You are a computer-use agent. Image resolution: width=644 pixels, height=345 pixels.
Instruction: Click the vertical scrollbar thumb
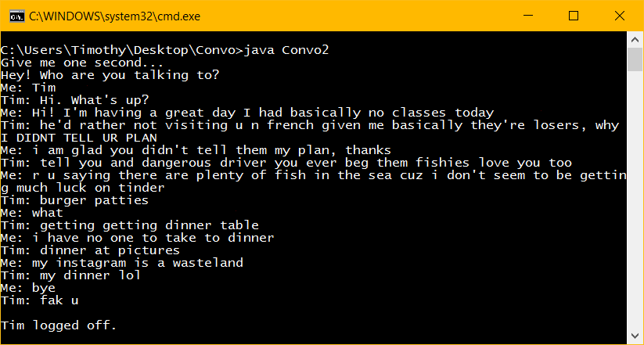[635, 59]
